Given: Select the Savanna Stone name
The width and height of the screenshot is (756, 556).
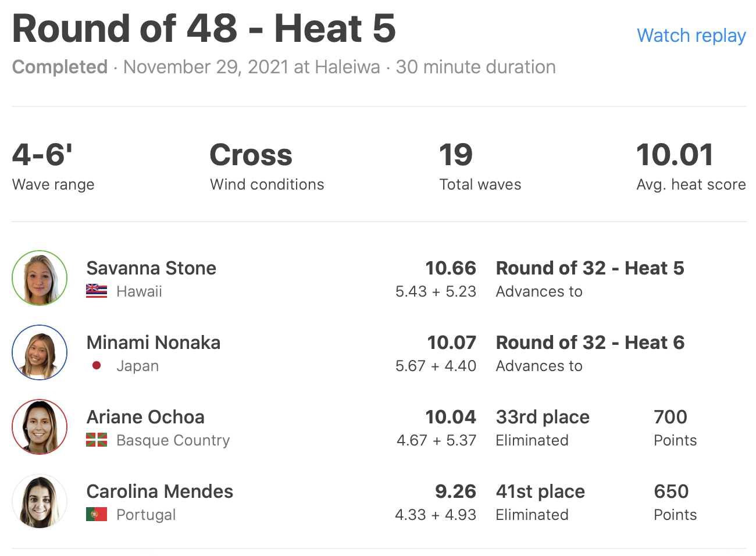Looking at the screenshot, I should (151, 268).
